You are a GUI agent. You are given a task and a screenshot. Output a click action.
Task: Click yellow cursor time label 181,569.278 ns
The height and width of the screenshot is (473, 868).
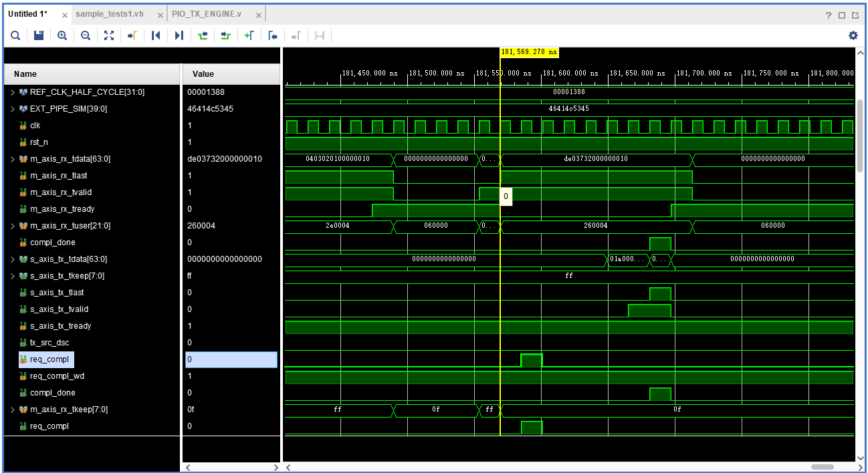[x=529, y=51]
